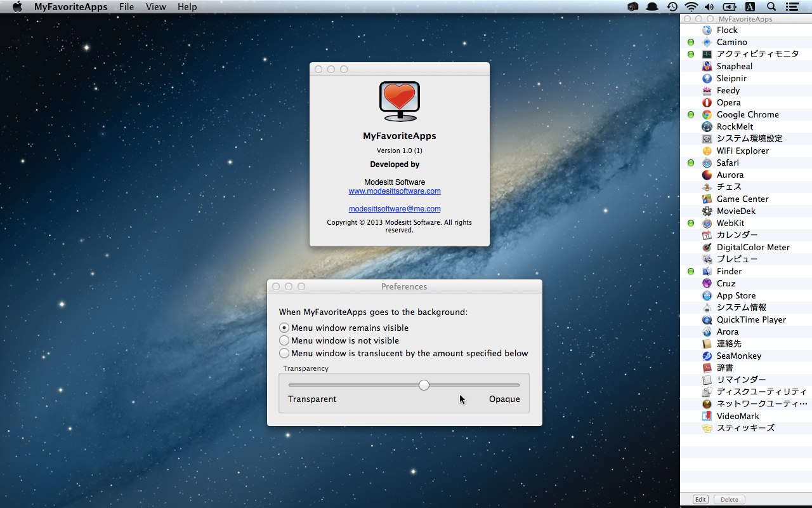Click the Snapheal app icon

(707, 67)
